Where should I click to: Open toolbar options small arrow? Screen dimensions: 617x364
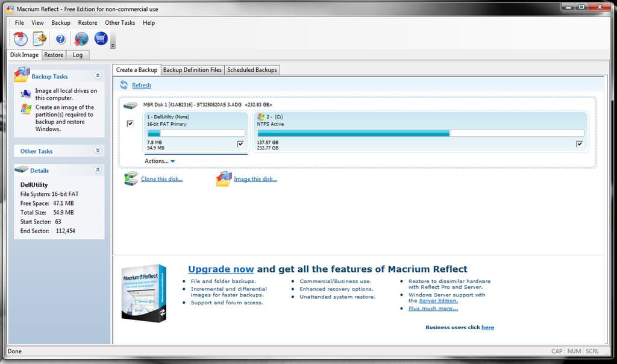[x=113, y=46]
